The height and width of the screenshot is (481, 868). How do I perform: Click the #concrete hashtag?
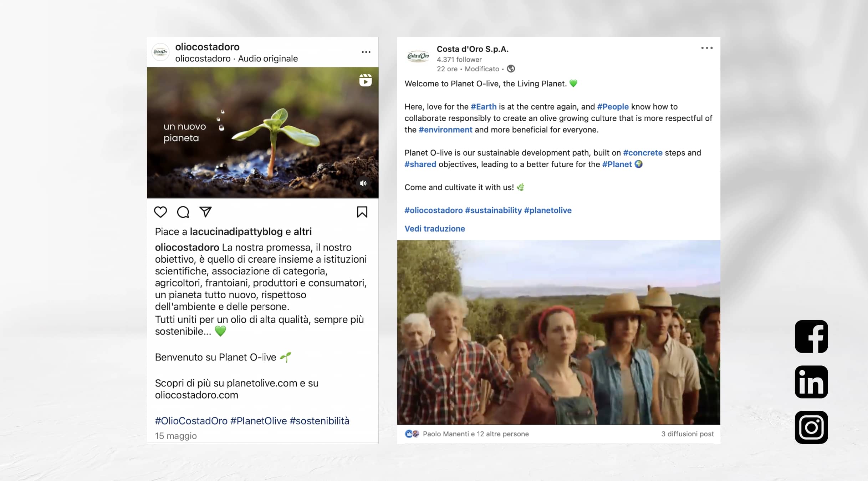click(643, 153)
